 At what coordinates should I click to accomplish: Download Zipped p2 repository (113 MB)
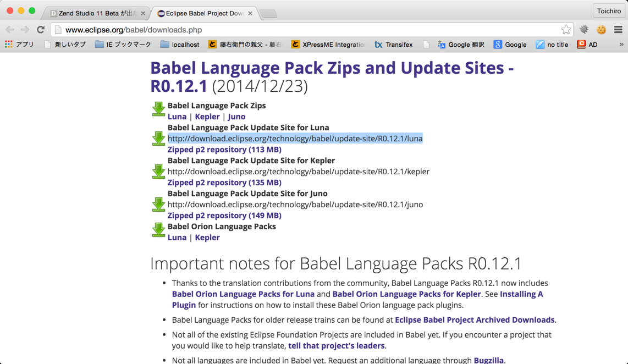pos(224,150)
